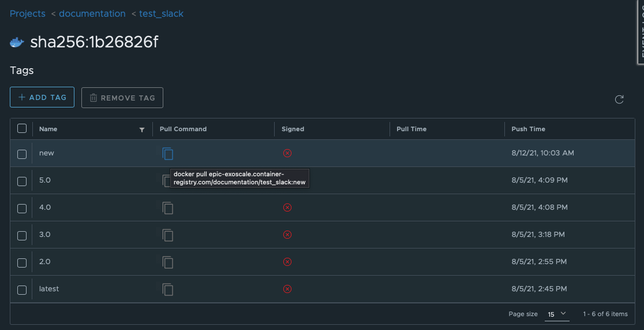Click push time '8/5/21, 4:08 PM'
This screenshot has height=330, width=644.
(540, 207)
